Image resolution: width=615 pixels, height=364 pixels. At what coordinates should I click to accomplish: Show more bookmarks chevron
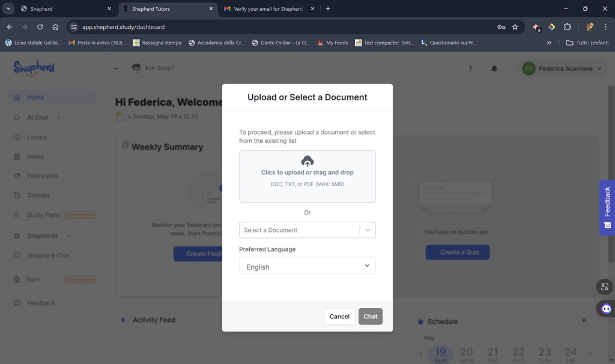tap(549, 43)
